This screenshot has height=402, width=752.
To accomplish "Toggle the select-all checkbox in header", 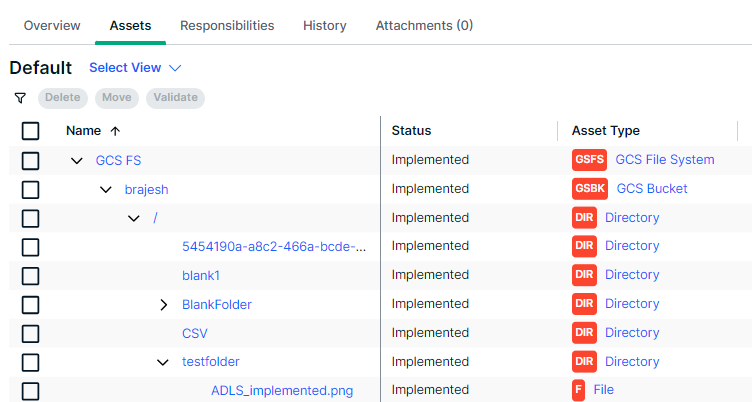I will 30,131.
